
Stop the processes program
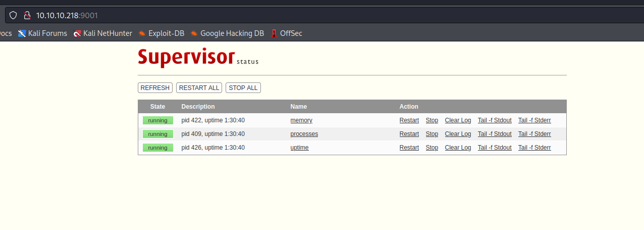(x=432, y=134)
